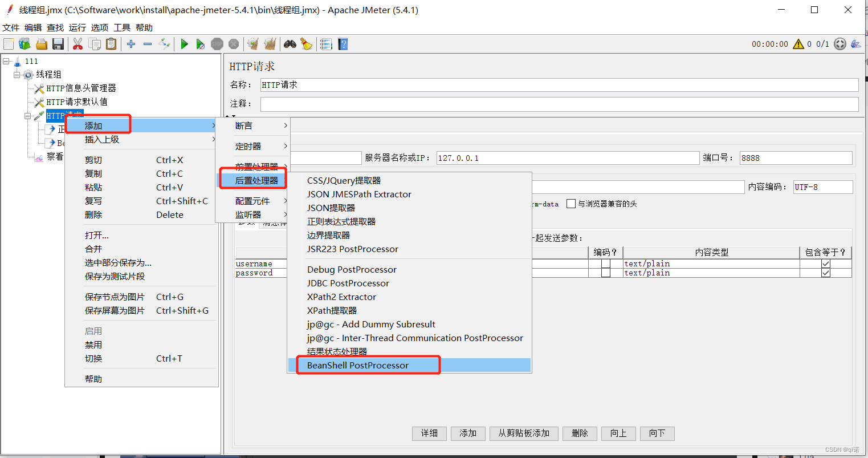Choose JSON提取器 from the post-processor list

tap(410, 208)
